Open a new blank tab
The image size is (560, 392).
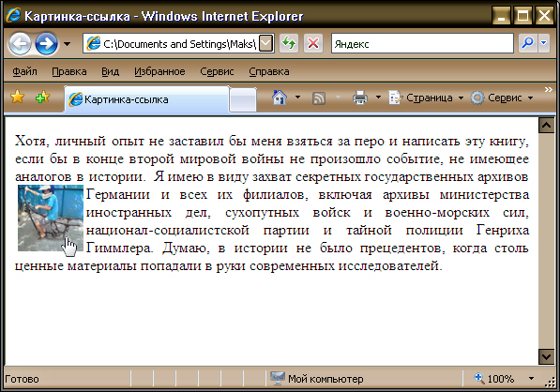tap(243, 99)
